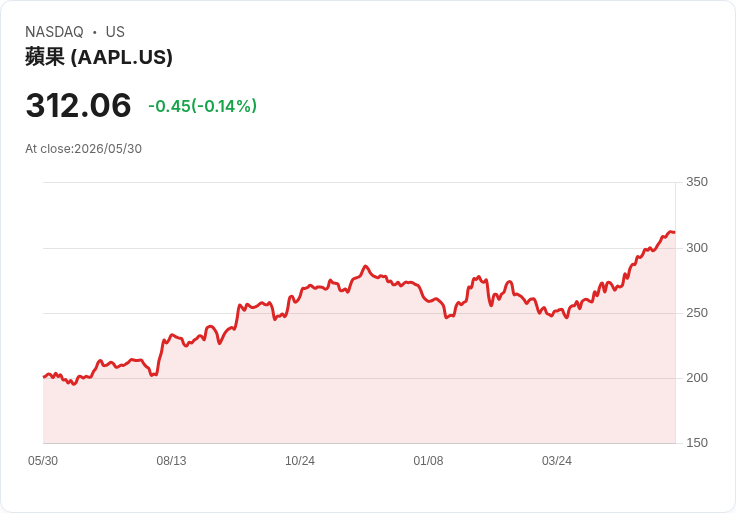Click the -0.45(-0.14%) price change text
The image size is (736, 513).
[202, 106]
